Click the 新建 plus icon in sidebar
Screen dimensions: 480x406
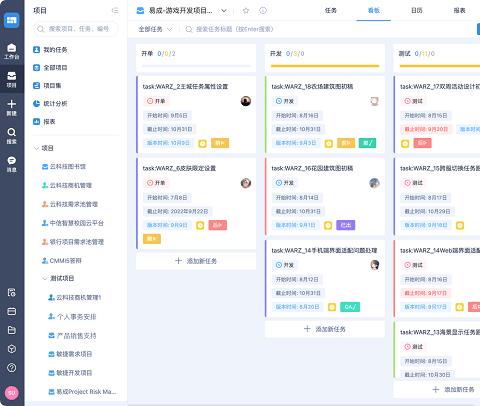[12, 108]
